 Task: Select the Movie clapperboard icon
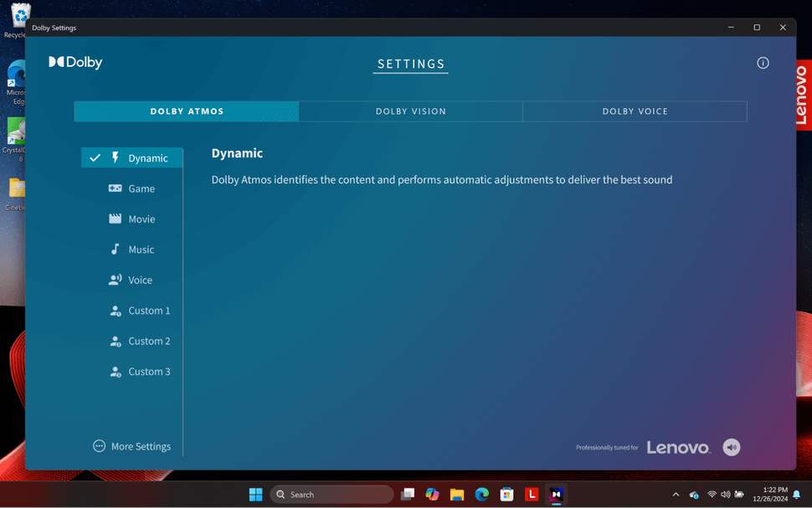point(115,218)
